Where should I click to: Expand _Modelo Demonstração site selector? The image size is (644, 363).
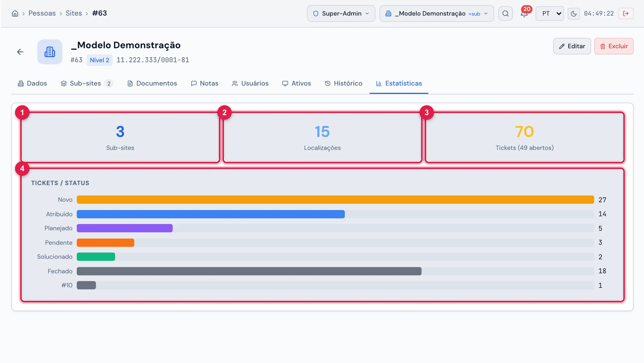tap(437, 13)
